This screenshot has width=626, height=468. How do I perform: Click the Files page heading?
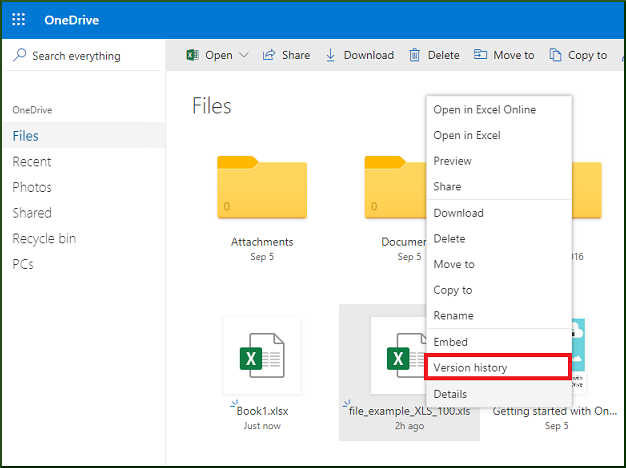point(212,106)
